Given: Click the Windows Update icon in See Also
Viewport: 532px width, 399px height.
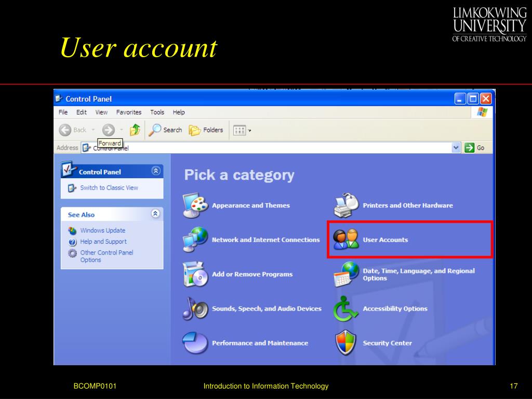Looking at the screenshot, I should (72, 231).
